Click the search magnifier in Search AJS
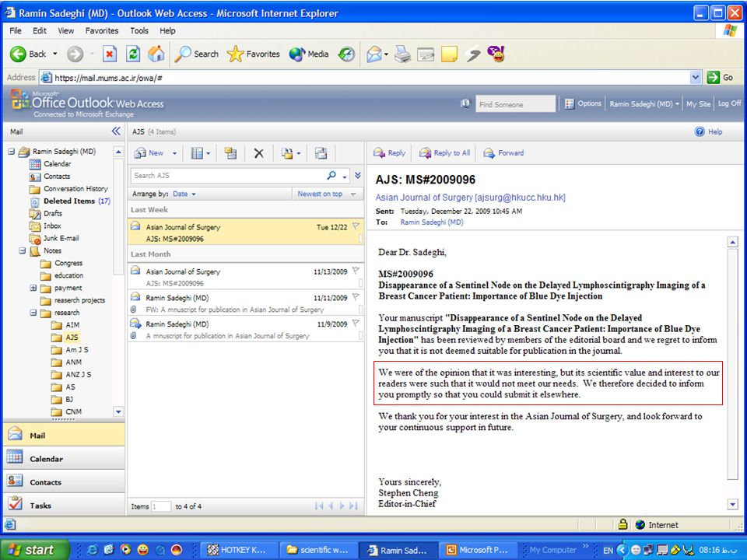This screenshot has width=747, height=560. (x=331, y=175)
